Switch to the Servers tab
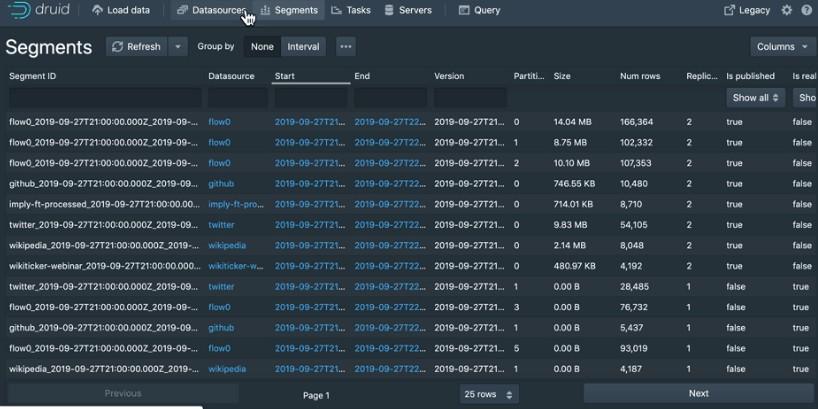Screen dimensions: 818x409 pos(407,10)
